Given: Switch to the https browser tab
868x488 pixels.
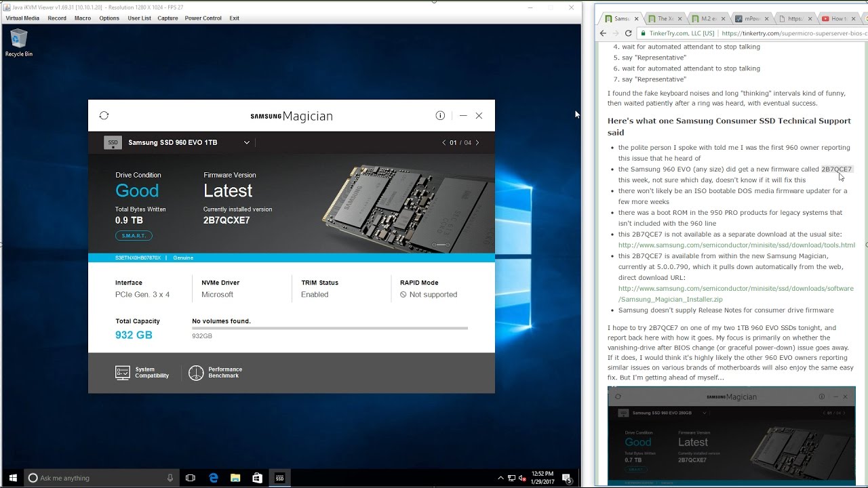Looking at the screenshot, I should pyautogui.click(x=794, y=19).
